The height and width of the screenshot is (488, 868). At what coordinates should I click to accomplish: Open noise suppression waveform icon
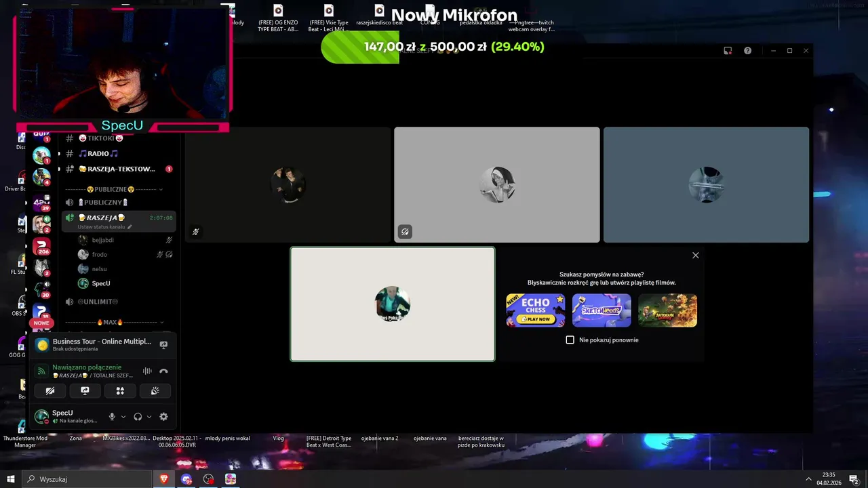coord(147,371)
